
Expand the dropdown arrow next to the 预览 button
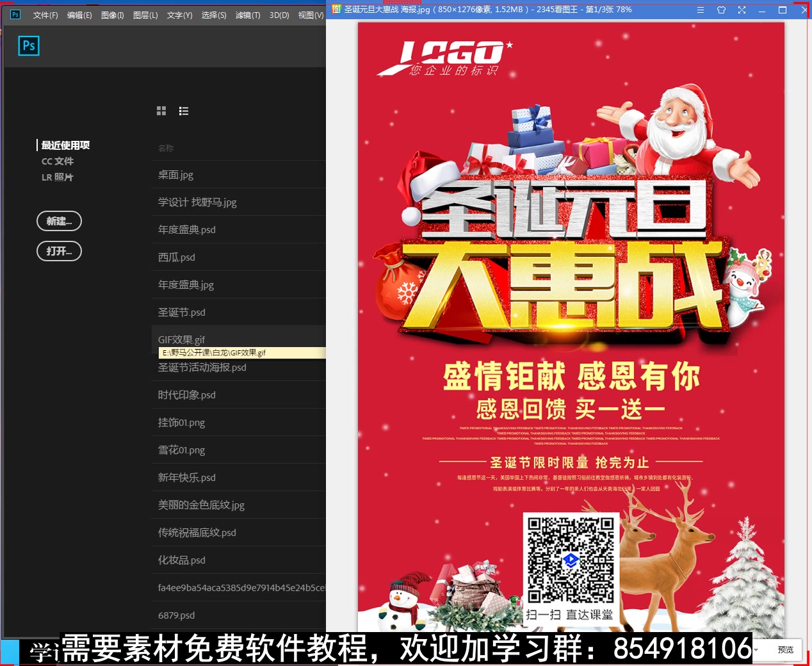point(756,649)
